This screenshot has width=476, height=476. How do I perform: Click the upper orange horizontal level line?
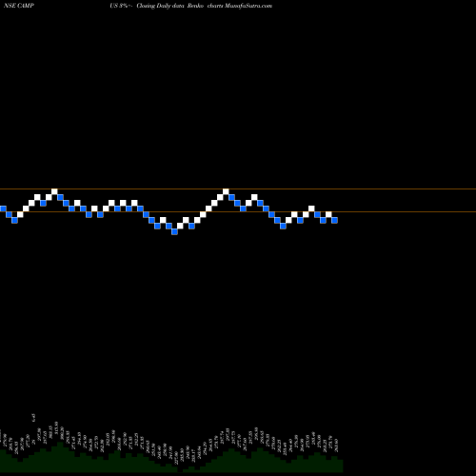(238, 189)
